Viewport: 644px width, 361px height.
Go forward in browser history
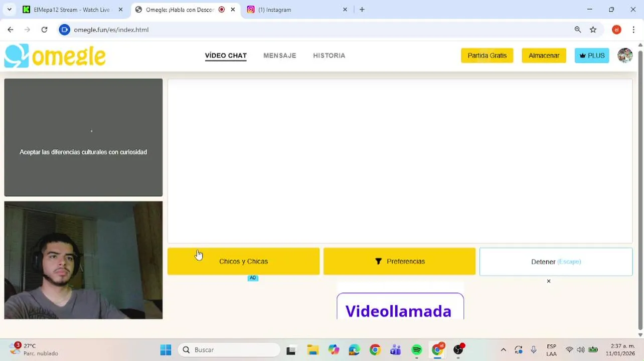tap(27, 30)
